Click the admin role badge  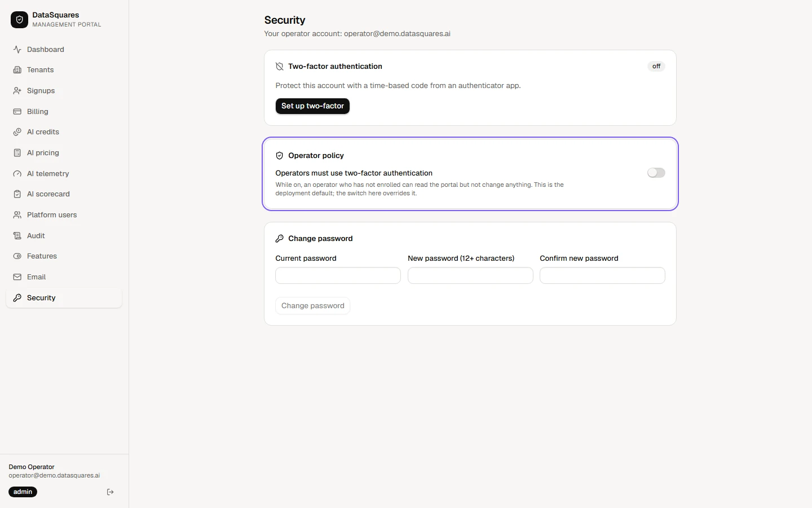(23, 492)
